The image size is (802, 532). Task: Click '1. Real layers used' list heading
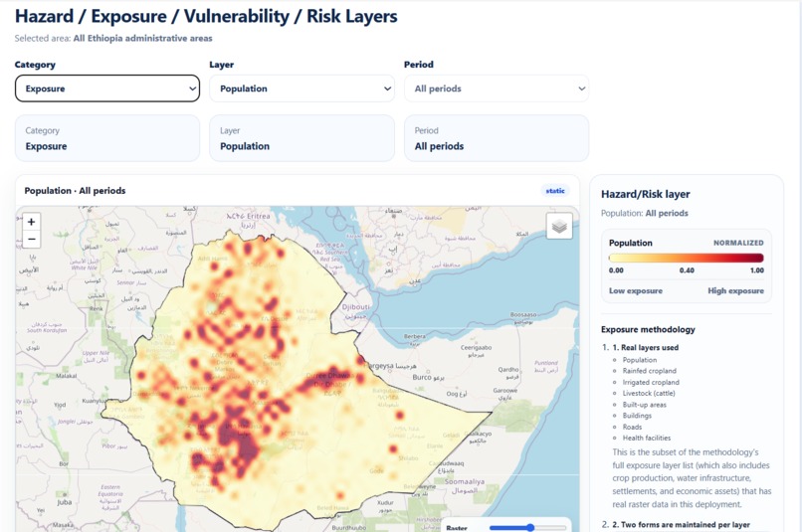pyautogui.click(x=646, y=347)
